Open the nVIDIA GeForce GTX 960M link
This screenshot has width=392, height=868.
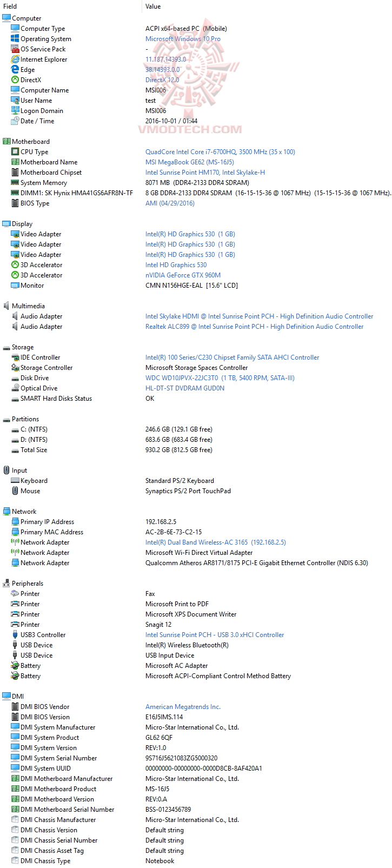(183, 275)
